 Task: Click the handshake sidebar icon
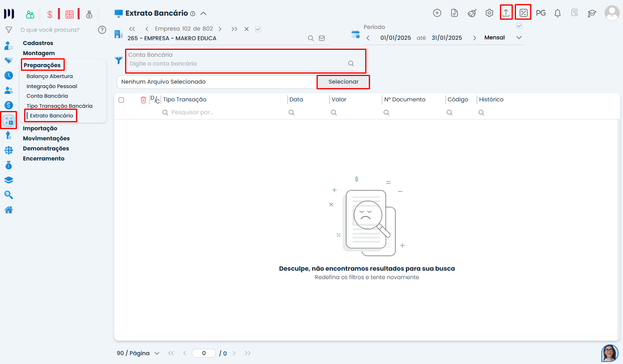coord(8,60)
